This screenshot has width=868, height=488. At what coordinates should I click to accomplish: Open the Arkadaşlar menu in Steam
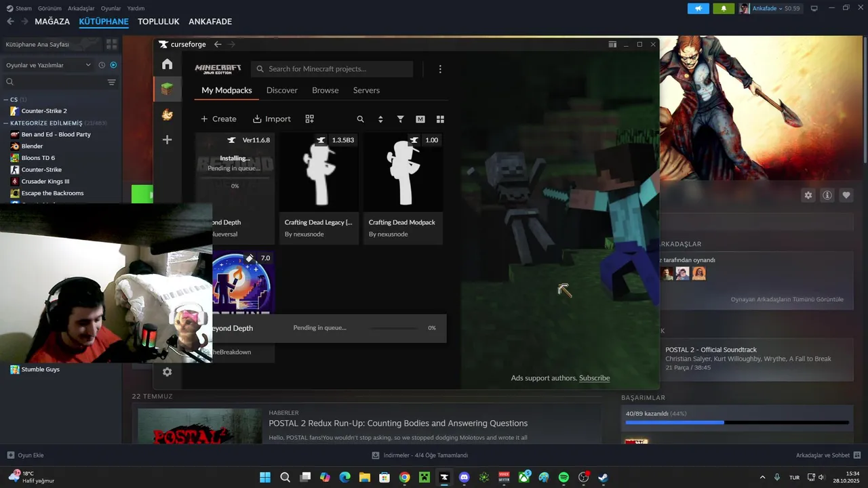(x=81, y=8)
